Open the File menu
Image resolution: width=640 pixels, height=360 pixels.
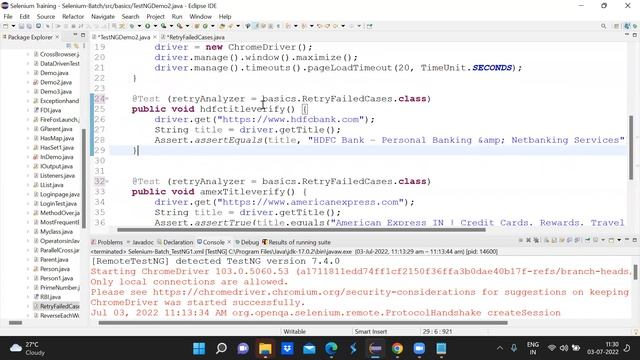8,16
